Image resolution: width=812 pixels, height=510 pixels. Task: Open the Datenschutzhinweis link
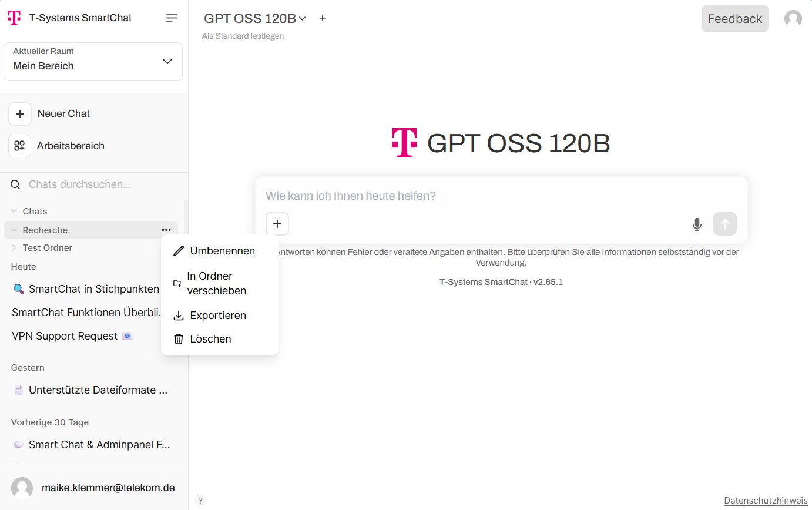(x=766, y=501)
